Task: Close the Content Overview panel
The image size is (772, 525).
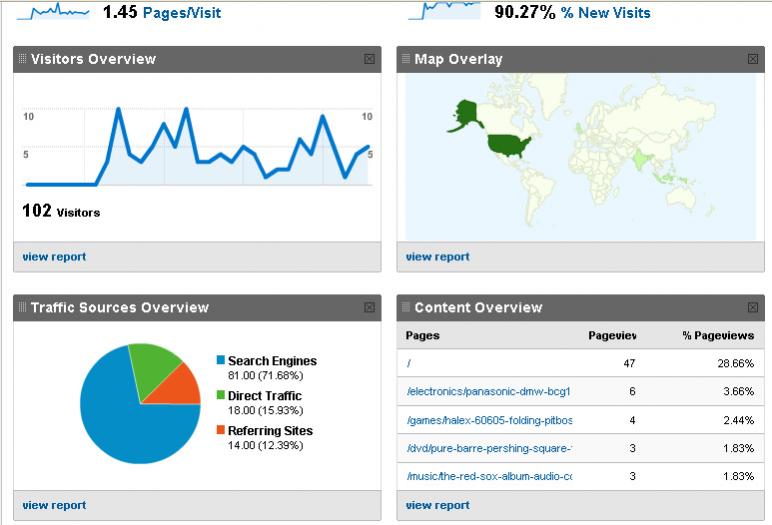Action: click(753, 308)
